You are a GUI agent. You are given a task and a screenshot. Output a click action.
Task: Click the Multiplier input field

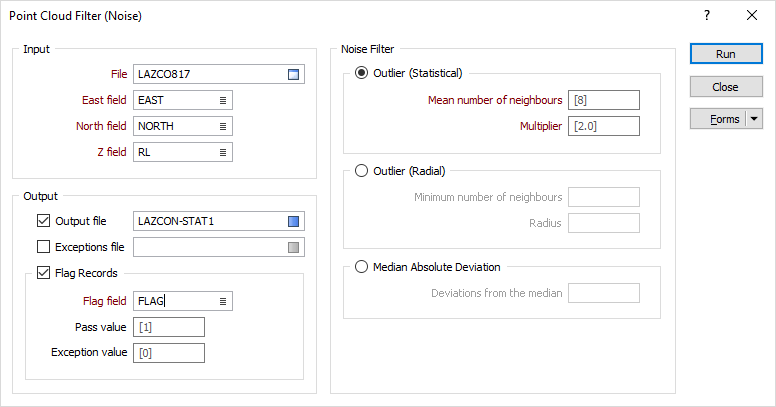click(604, 126)
